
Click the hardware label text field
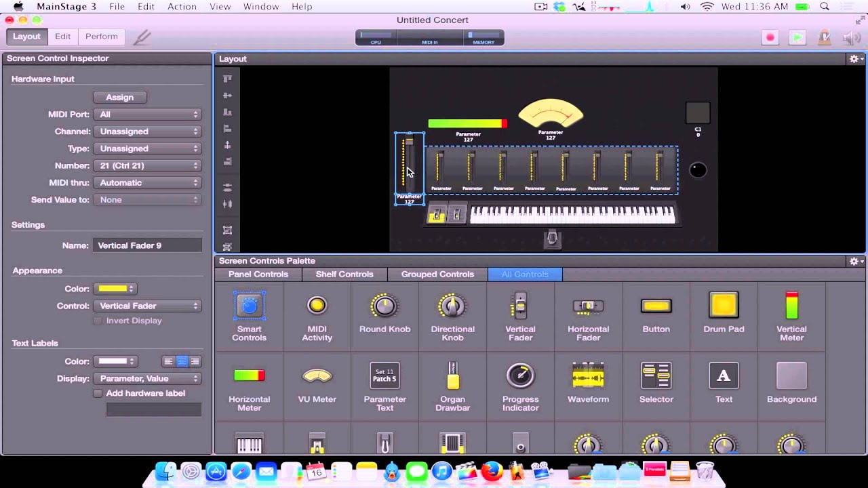pos(154,409)
